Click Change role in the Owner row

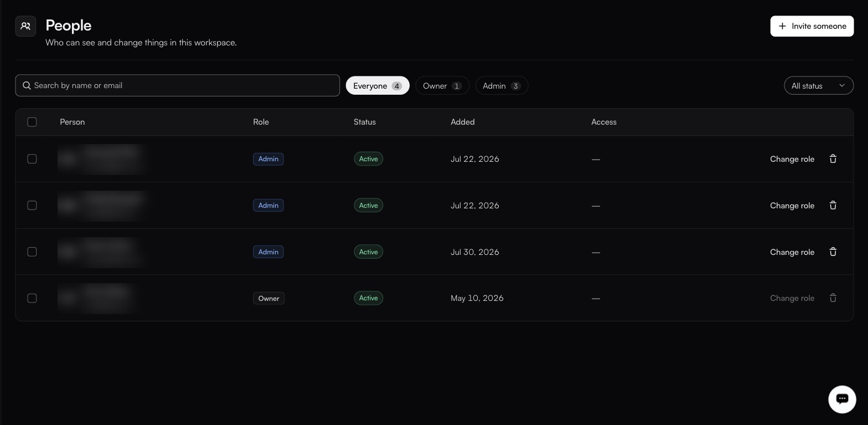792,298
